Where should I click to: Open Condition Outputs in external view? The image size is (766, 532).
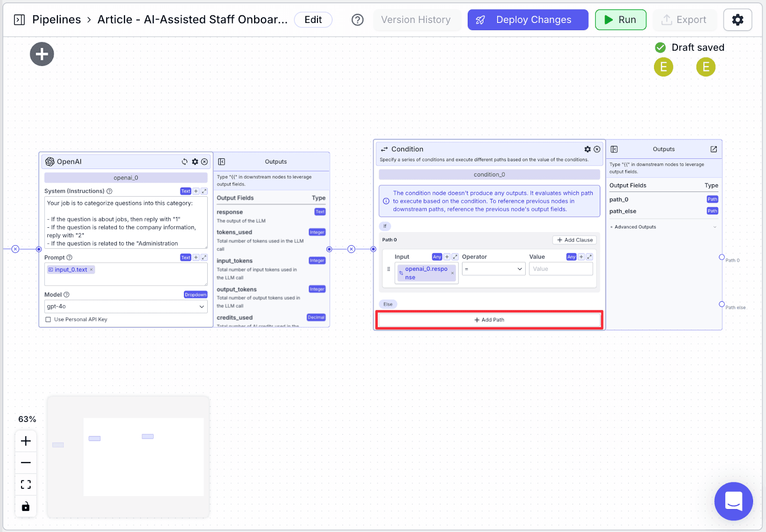pos(714,149)
